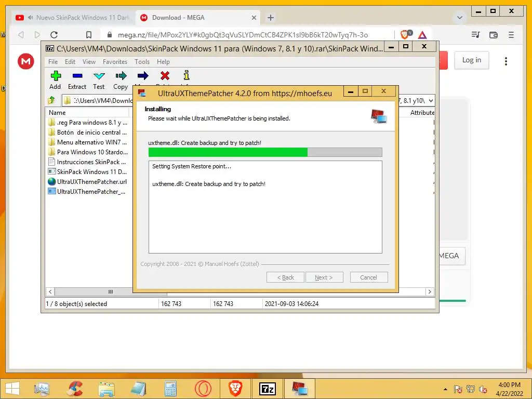This screenshot has width=532, height=399.
Task: Switch to the Nuevo SkinPack YouTube tab
Action: (74, 18)
